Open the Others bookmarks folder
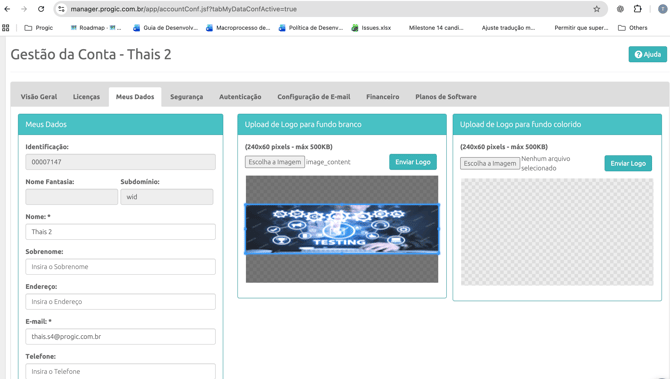The height and width of the screenshot is (379, 670). (633, 28)
